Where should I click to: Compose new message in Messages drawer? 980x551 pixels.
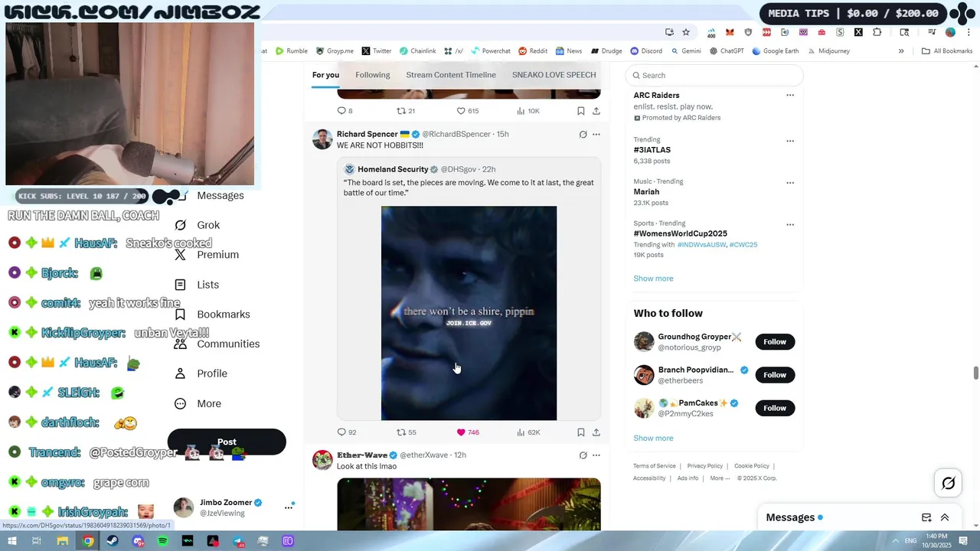point(926,517)
